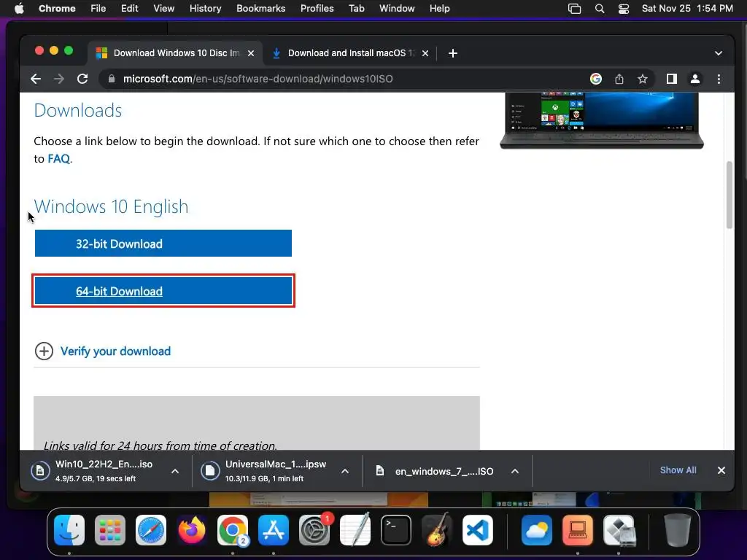This screenshot has height=560, width=747.
Task: Click the Spotlight search icon in menu bar
Action: click(x=600, y=9)
